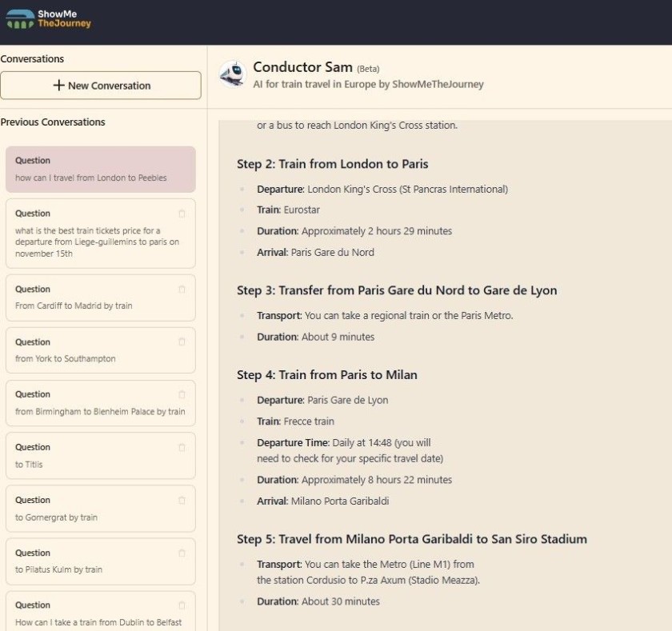The height and width of the screenshot is (631, 672).
Task: Click the Conductor Sam robot avatar
Action: pyautogui.click(x=233, y=74)
